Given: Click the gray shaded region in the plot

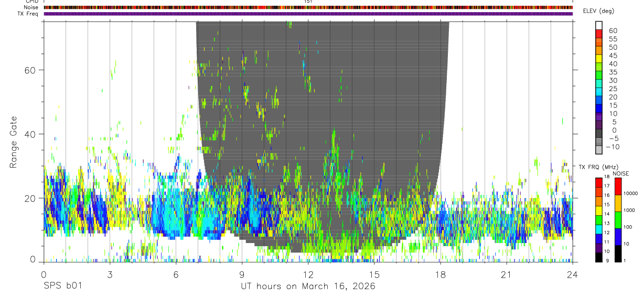Looking at the screenshot, I should pos(323,136).
